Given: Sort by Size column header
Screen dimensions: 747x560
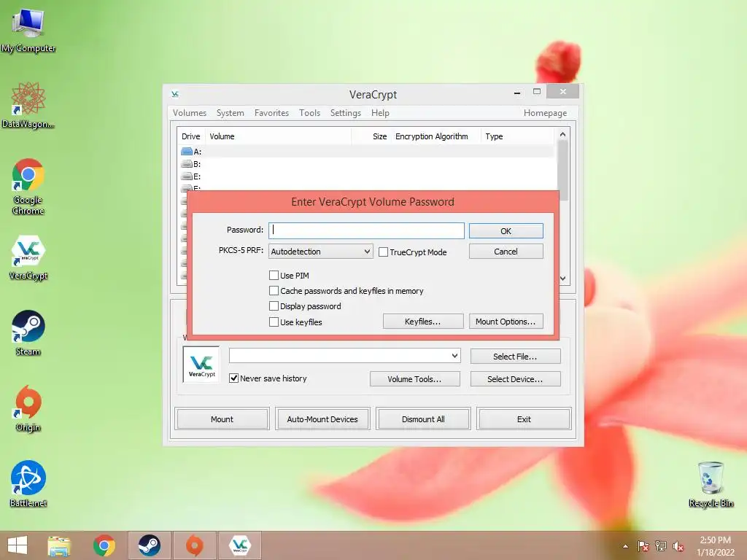Looking at the screenshot, I should (x=371, y=136).
